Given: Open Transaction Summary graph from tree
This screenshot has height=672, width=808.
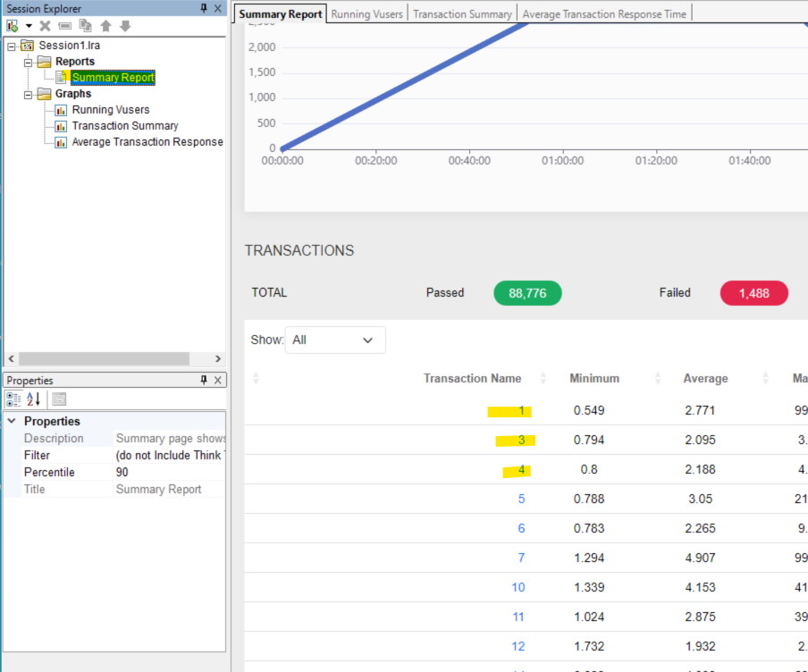Looking at the screenshot, I should coord(125,126).
